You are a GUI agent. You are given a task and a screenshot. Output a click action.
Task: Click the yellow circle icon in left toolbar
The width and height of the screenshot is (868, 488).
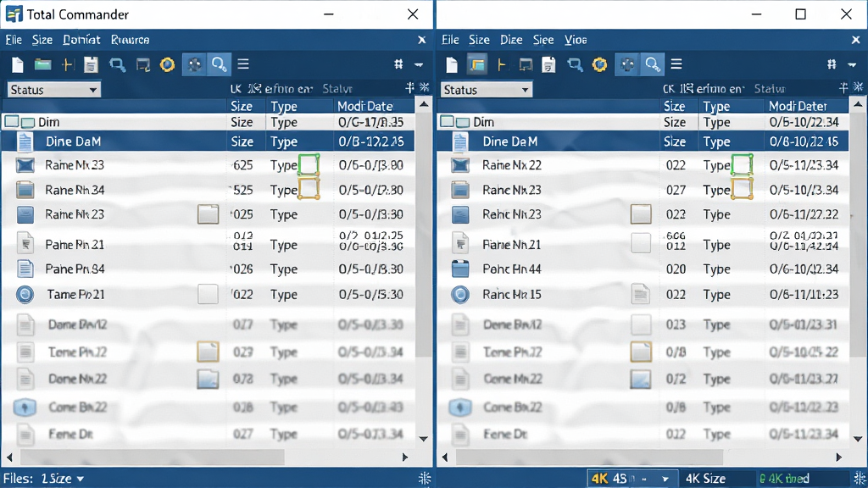(x=167, y=64)
